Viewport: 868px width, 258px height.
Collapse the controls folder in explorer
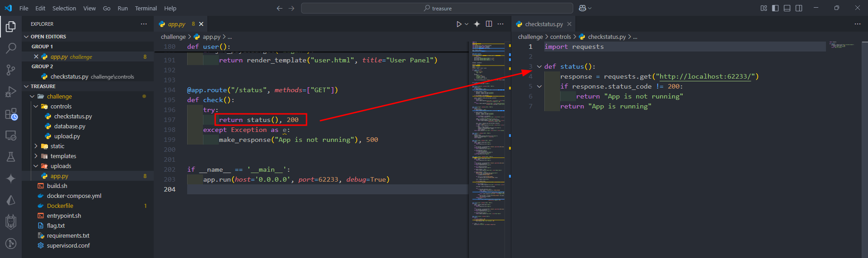(36, 106)
